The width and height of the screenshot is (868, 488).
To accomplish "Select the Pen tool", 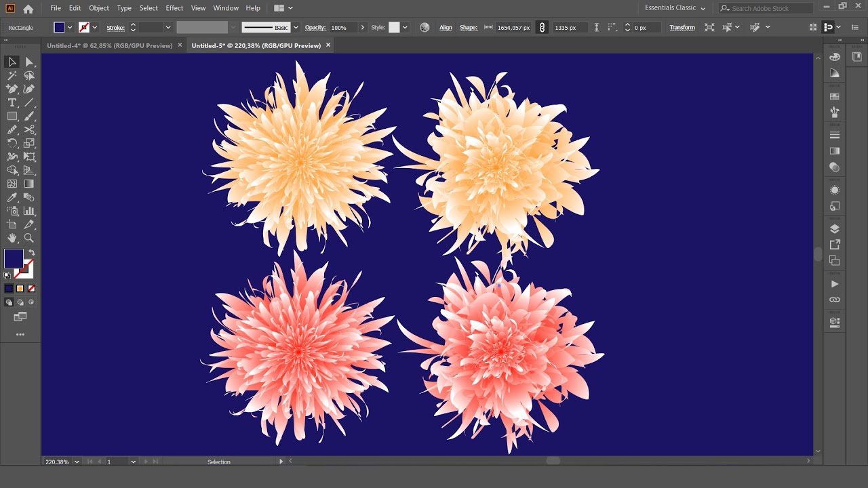I will (12, 89).
